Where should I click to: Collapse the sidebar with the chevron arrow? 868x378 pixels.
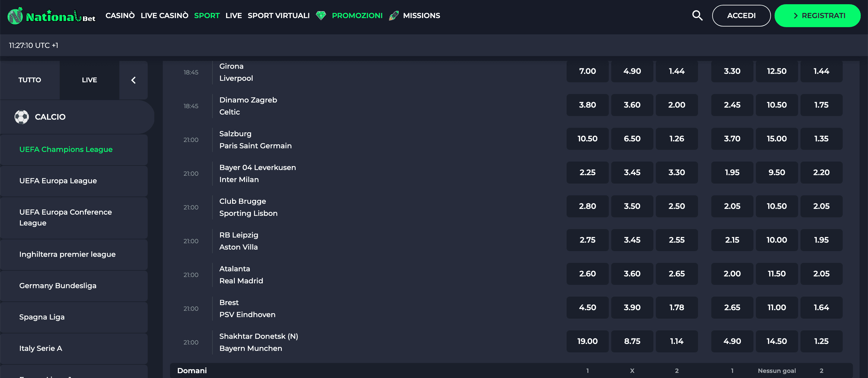[x=134, y=80]
